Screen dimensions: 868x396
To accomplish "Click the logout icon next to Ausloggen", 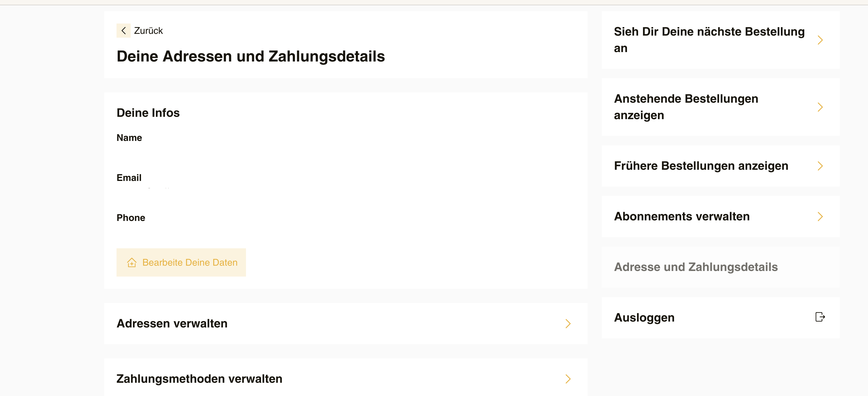I will click(820, 317).
